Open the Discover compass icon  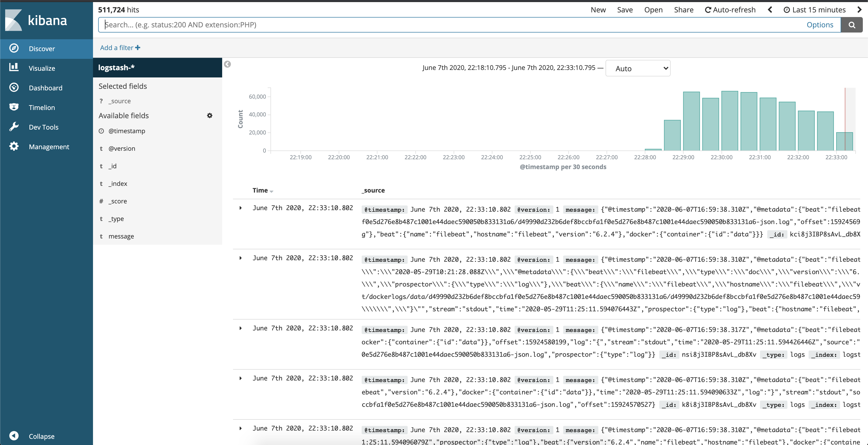[x=14, y=48]
